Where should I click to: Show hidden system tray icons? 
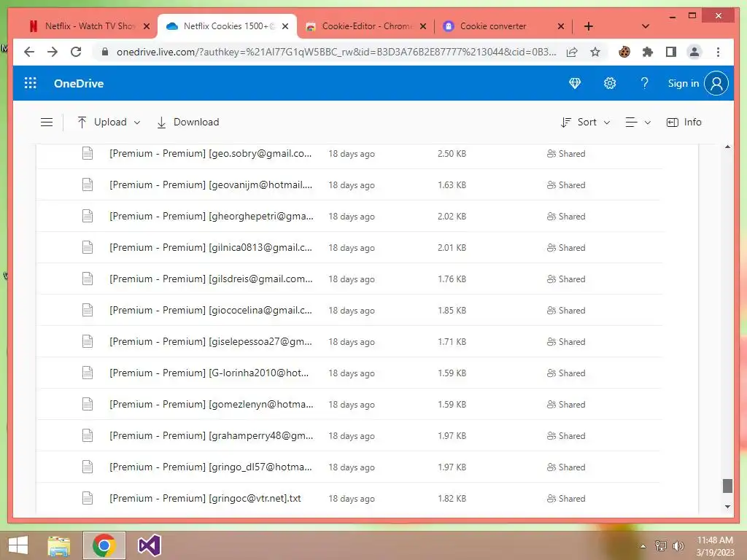point(643,546)
